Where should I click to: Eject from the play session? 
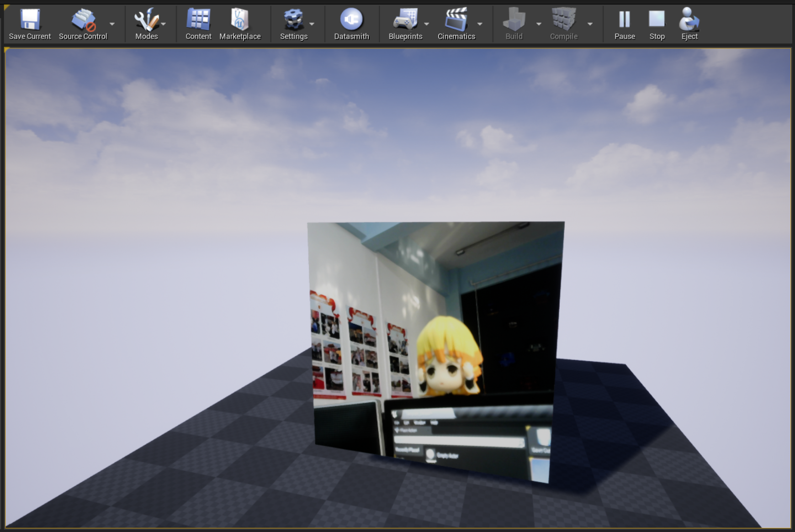click(x=689, y=18)
